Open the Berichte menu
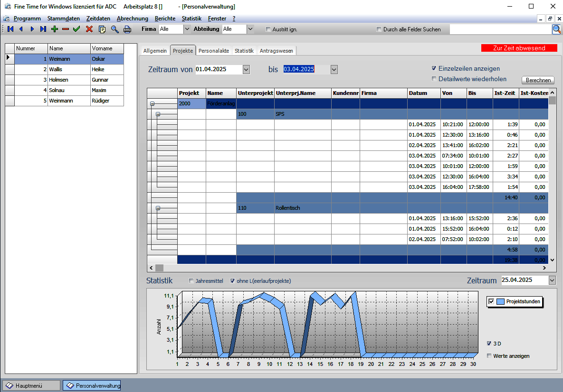Viewport: 563px width, 392px height. point(165,19)
